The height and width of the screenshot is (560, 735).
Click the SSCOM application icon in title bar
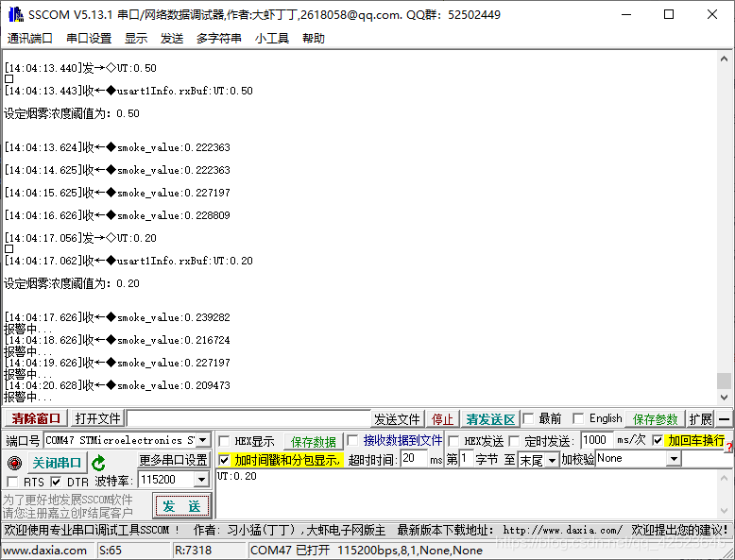[15, 14]
